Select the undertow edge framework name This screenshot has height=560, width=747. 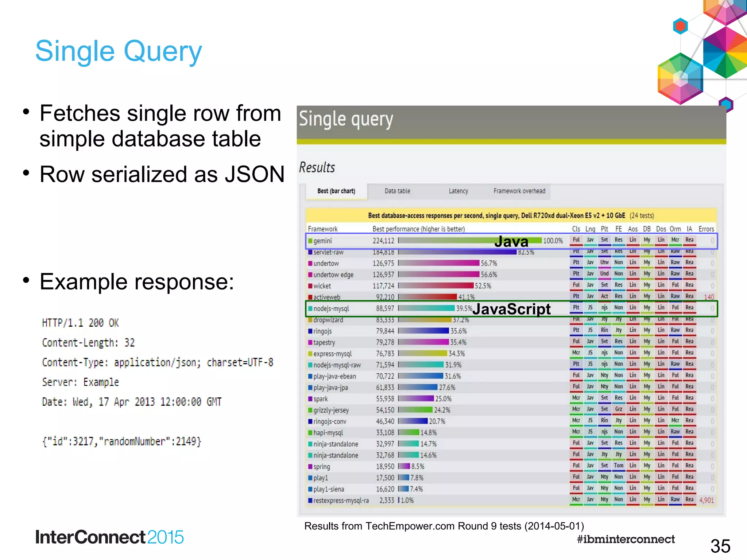coord(333,275)
